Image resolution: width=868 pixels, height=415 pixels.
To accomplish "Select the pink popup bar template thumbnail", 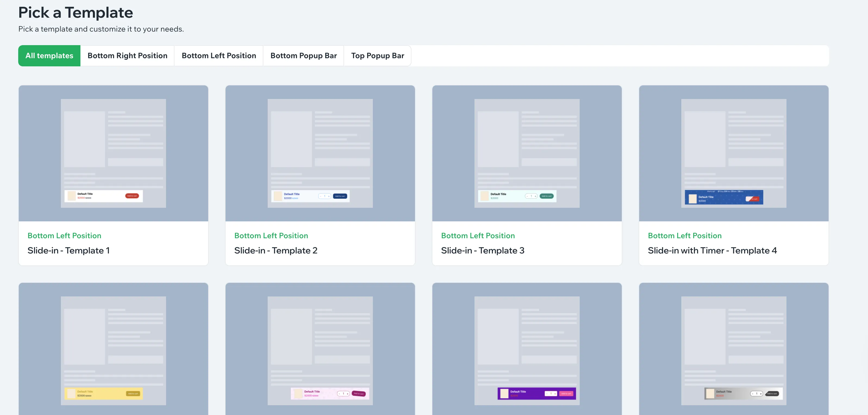I will tap(320, 350).
